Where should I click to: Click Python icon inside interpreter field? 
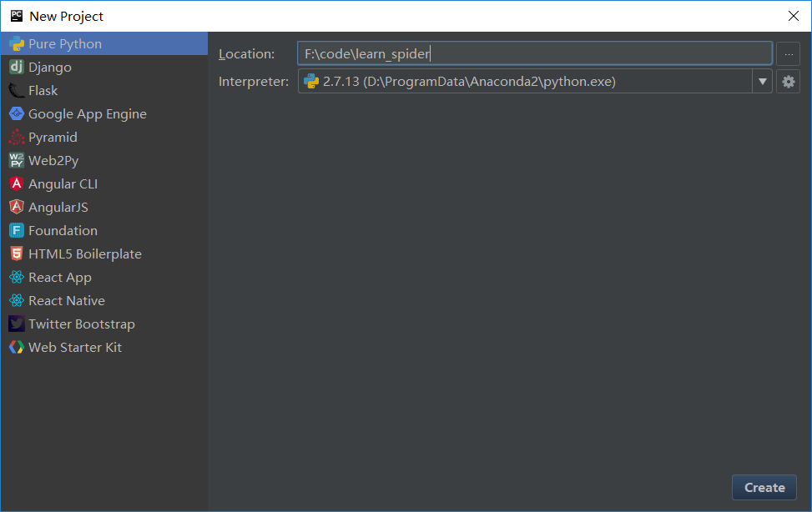click(x=311, y=81)
